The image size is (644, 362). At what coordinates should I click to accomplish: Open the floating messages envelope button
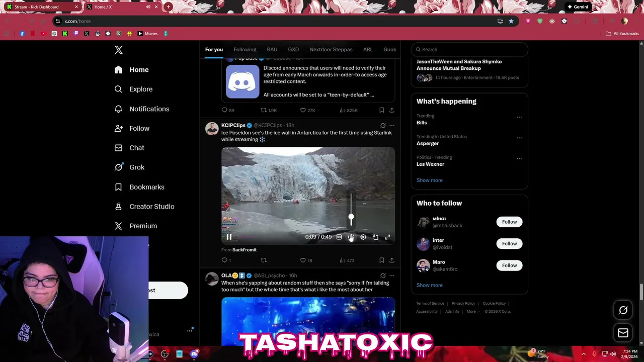point(623,333)
